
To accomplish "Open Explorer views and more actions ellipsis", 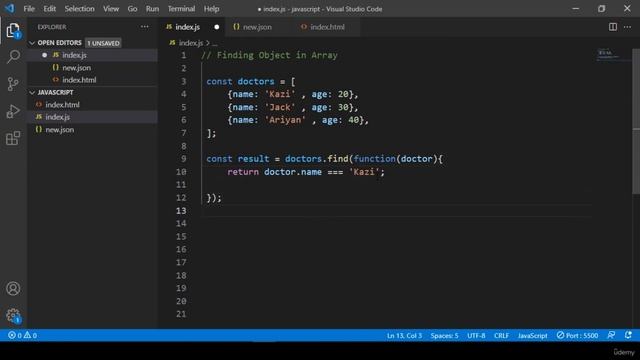I will click(x=144, y=27).
